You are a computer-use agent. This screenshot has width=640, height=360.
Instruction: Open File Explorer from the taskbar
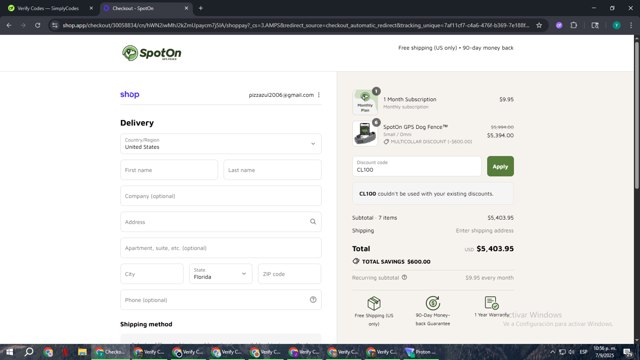pyautogui.click(x=82, y=352)
